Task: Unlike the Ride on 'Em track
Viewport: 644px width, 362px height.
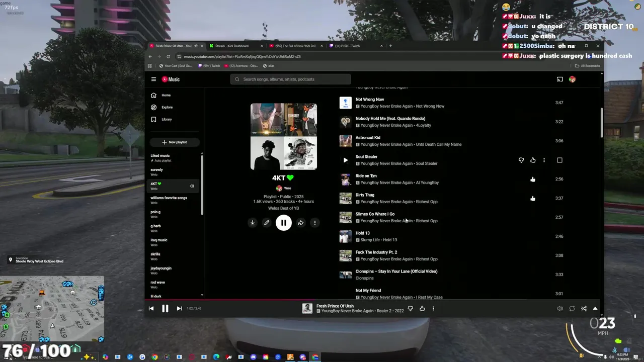Action: (533, 179)
